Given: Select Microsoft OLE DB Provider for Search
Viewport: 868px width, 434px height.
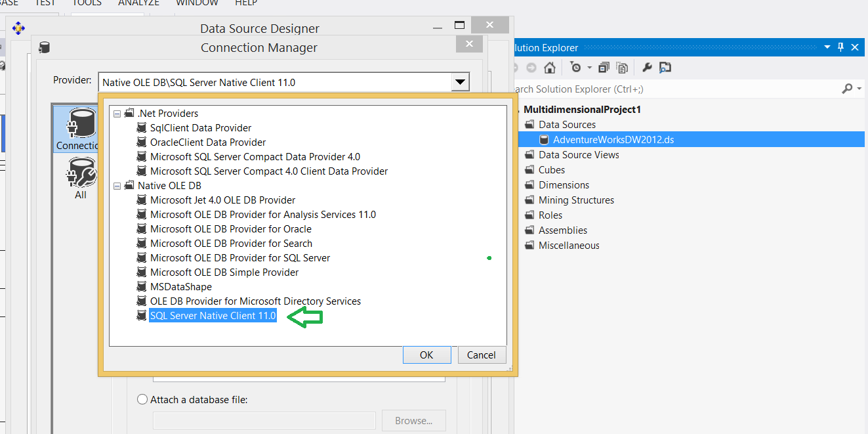Looking at the screenshot, I should tap(231, 243).
